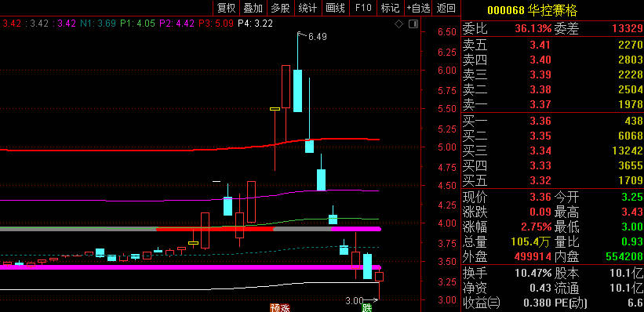Viewport: 644px width, 312px height.
Task: Select the 买二 price 3.35
Action: click(x=540, y=136)
